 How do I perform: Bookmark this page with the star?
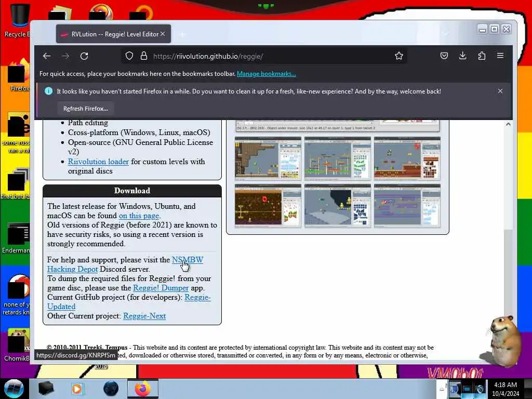coord(399,56)
